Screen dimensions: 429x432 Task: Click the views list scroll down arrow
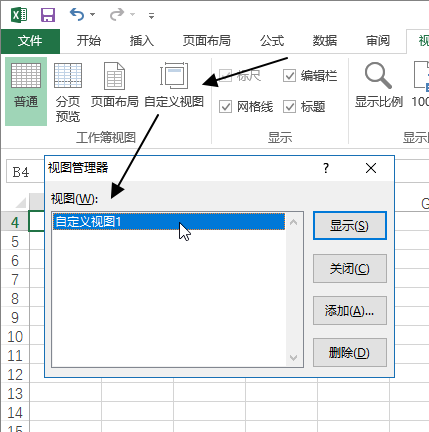pos(294,358)
